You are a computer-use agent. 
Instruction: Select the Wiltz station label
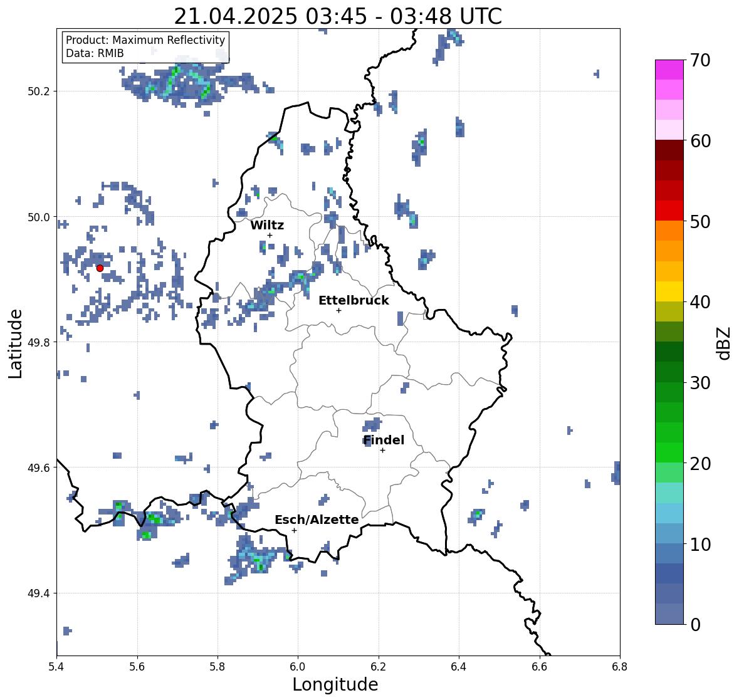267,225
